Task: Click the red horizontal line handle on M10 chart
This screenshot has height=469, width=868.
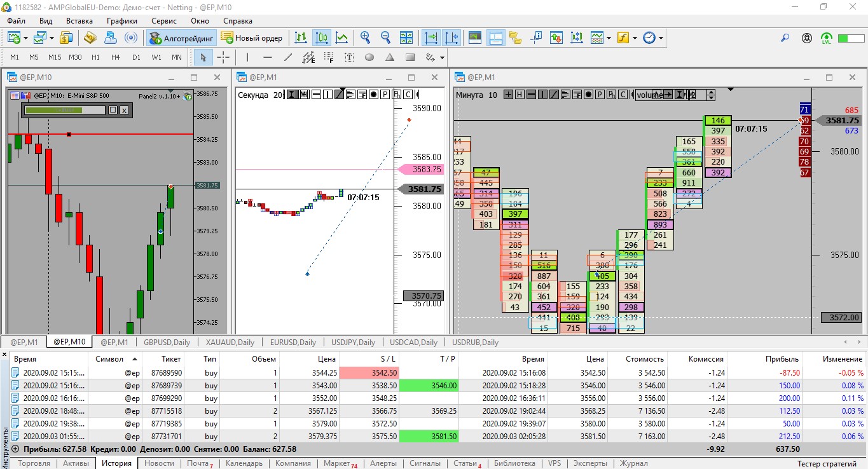Action: pyautogui.click(x=69, y=134)
